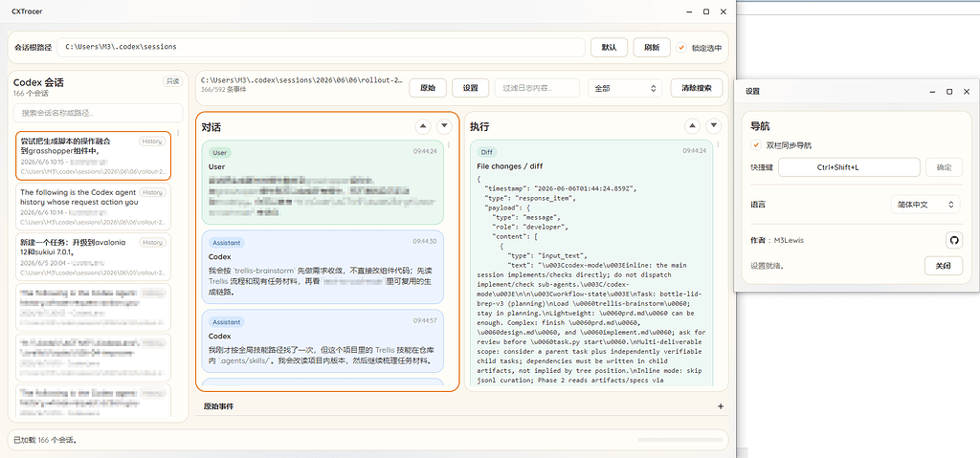980x458 pixels.
Task: Select session 'The following is the Codex agent'
Action: pyautogui.click(x=93, y=207)
